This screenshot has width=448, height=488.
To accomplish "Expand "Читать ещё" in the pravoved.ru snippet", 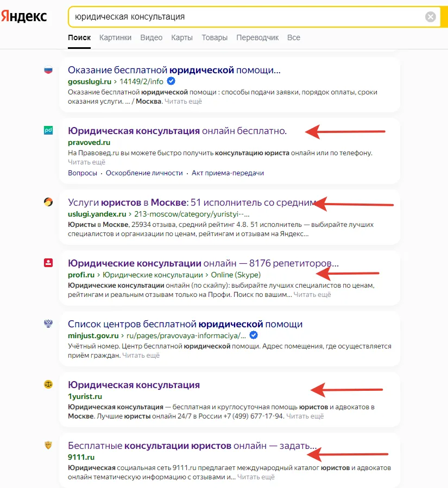I will coord(86,162).
